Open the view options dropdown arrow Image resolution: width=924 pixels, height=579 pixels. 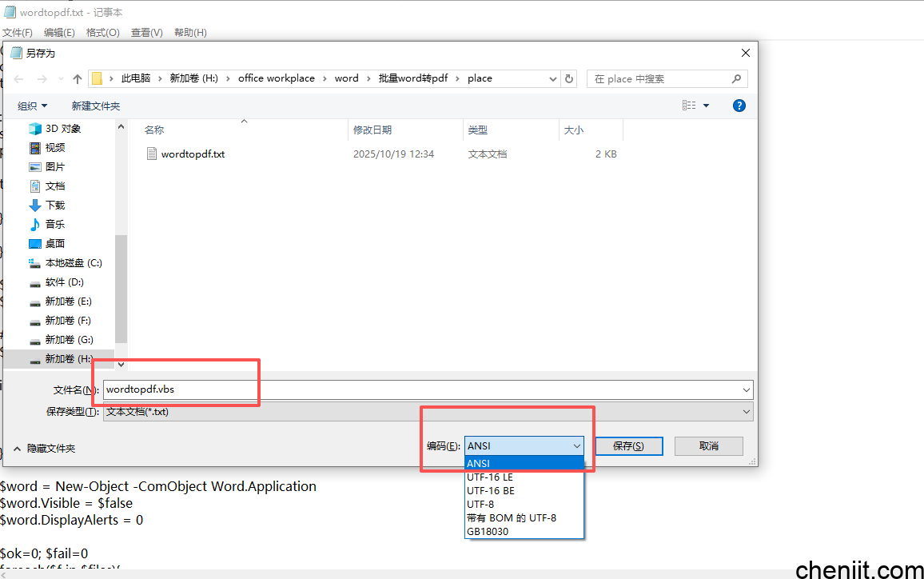[x=707, y=106]
